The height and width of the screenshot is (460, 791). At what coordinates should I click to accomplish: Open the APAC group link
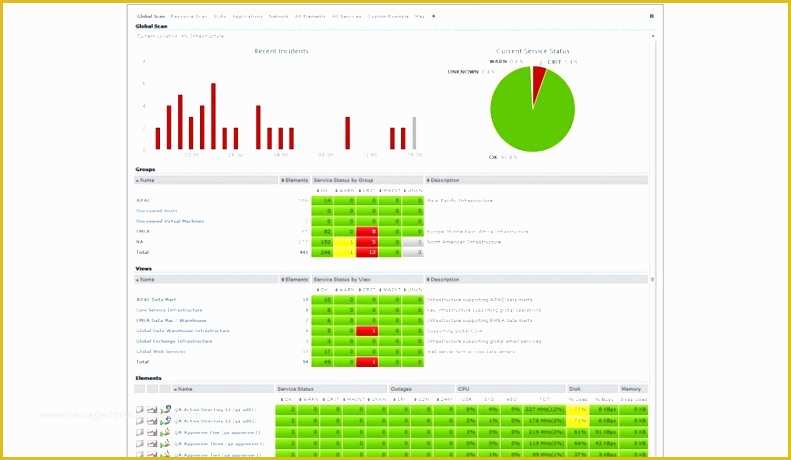pos(143,201)
